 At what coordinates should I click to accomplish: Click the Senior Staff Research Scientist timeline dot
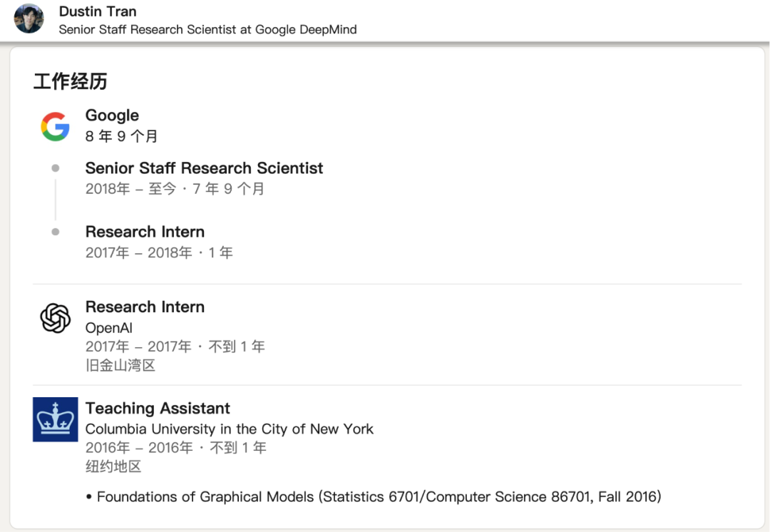point(56,168)
